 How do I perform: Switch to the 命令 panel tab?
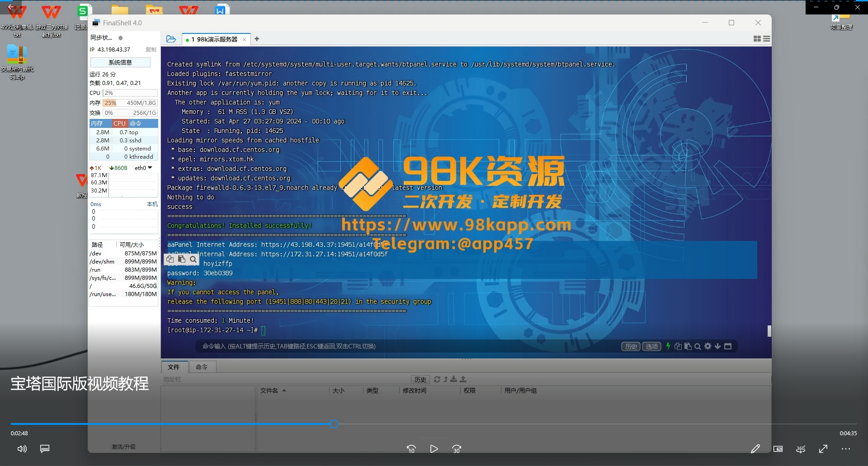click(202, 367)
